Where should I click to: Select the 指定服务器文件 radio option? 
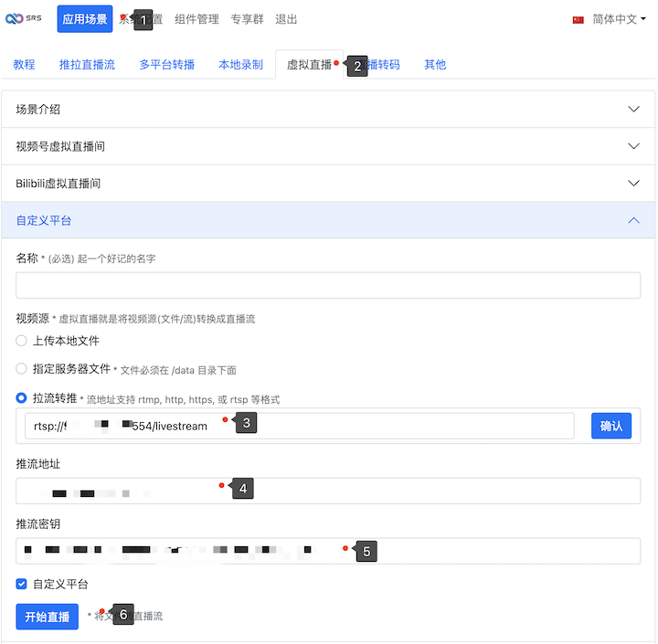(x=22, y=369)
